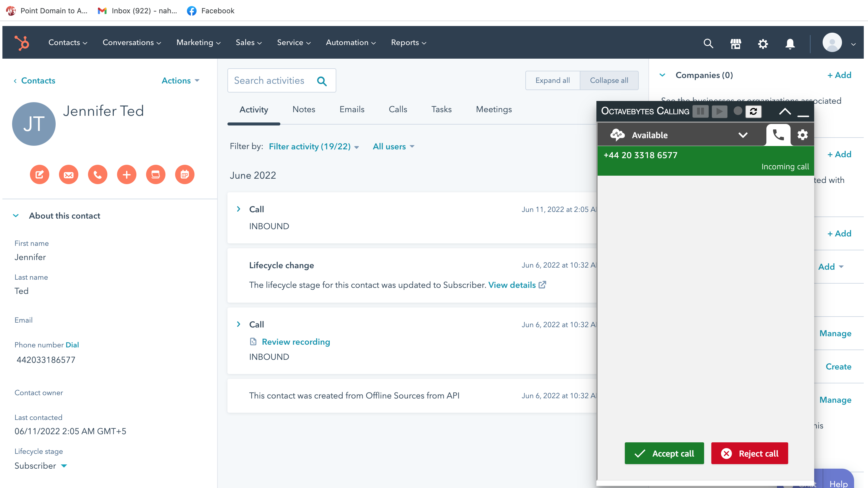Open the HubSpot marketplace icon
This screenshot has width=868, height=488.
click(736, 44)
